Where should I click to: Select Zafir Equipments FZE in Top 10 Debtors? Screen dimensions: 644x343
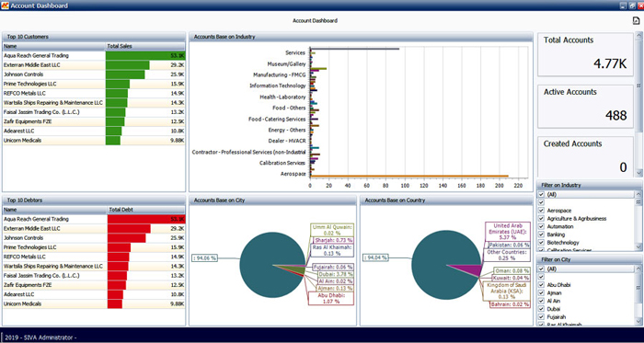pyautogui.click(x=94, y=285)
